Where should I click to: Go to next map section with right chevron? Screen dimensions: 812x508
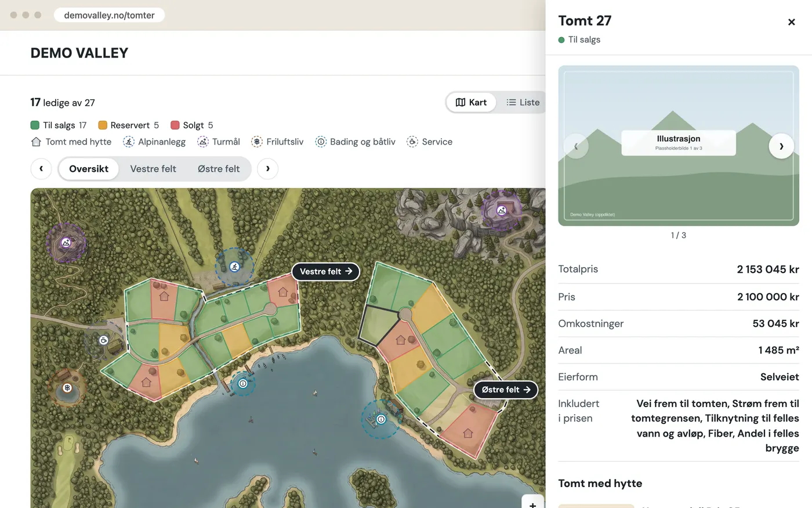[267, 169]
